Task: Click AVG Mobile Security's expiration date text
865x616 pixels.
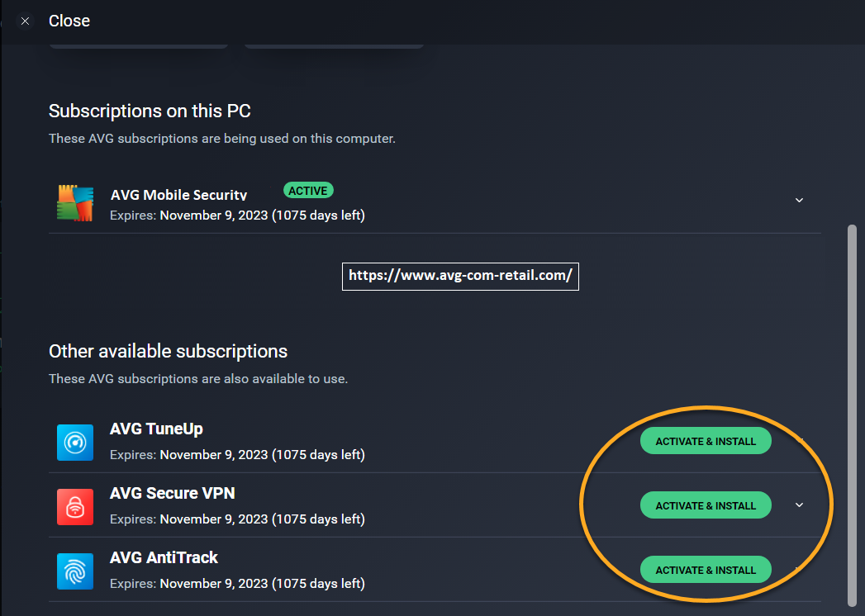Action: (237, 215)
